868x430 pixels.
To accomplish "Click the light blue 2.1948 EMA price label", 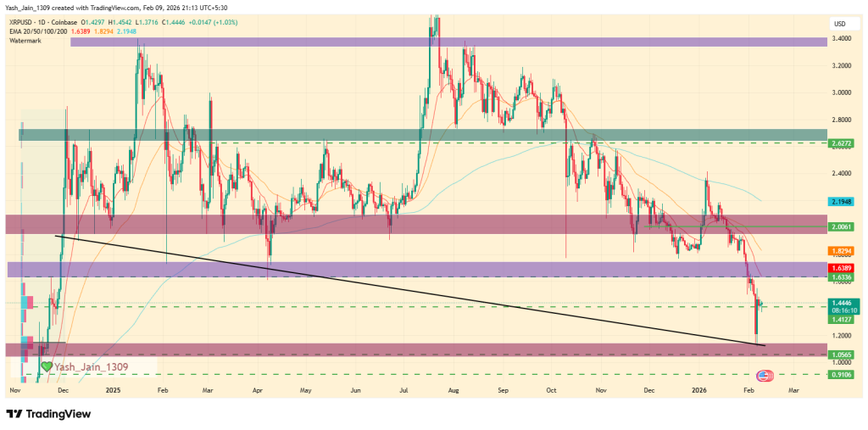I will point(841,201).
